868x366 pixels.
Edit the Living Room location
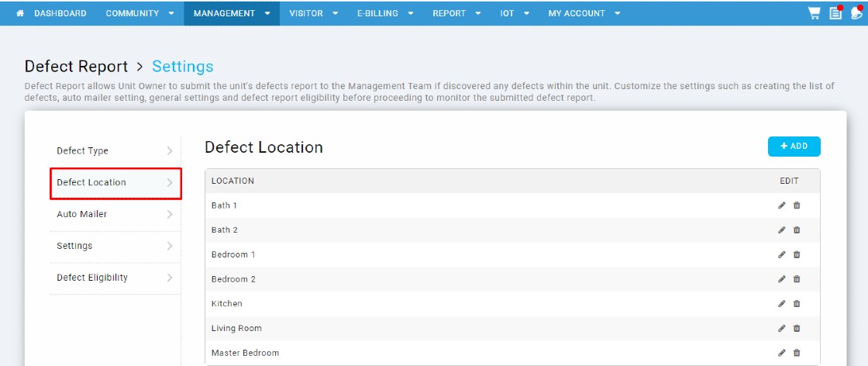click(782, 328)
